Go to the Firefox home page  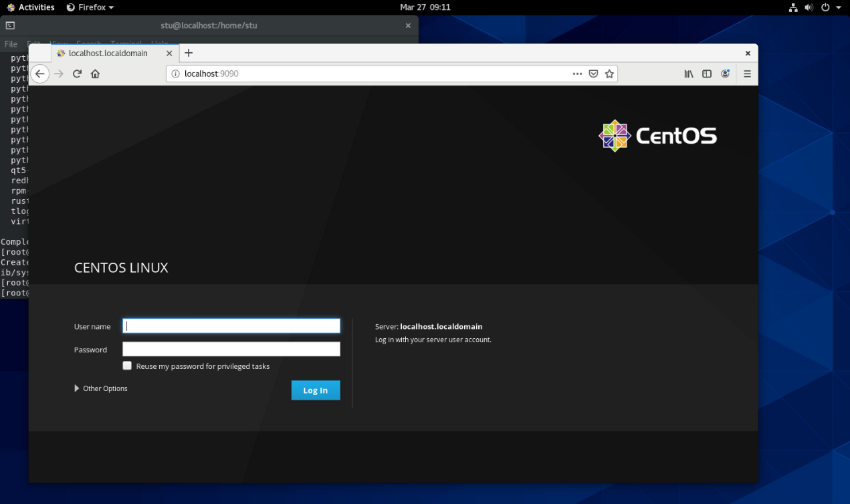click(x=95, y=74)
